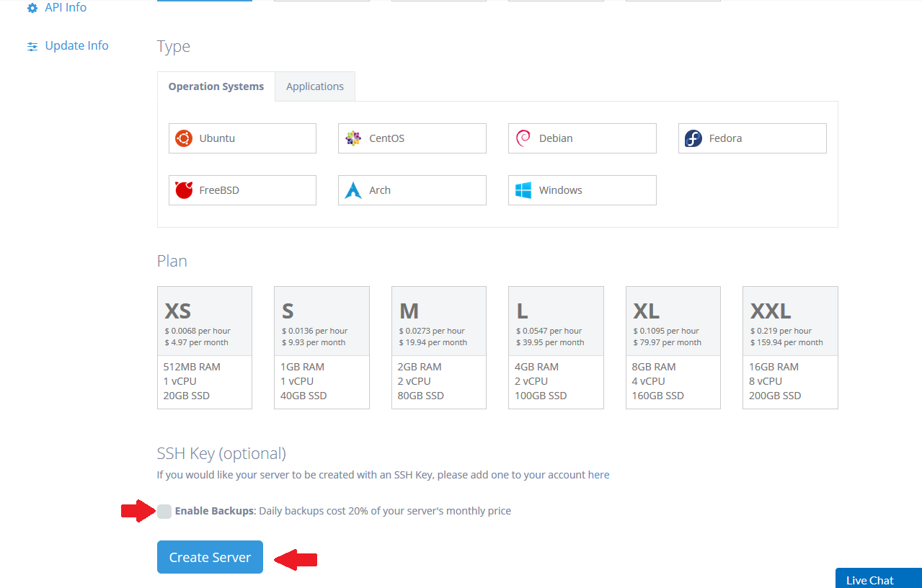
Task: Choose Ubuntu operating system
Action: click(242, 138)
